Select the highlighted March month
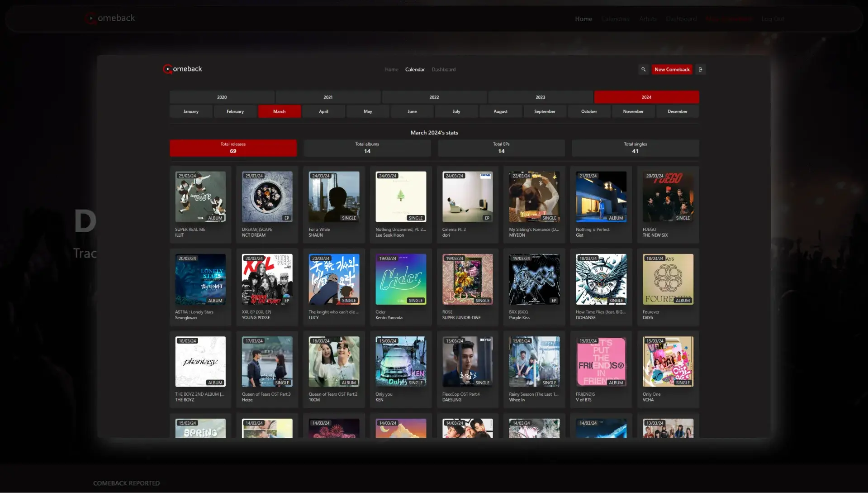The image size is (868, 493). click(x=280, y=111)
